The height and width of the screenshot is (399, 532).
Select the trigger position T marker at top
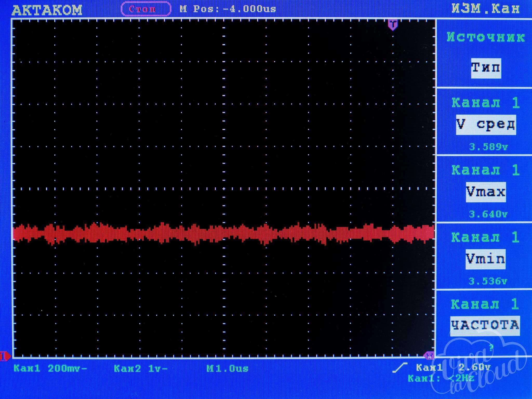click(x=393, y=25)
